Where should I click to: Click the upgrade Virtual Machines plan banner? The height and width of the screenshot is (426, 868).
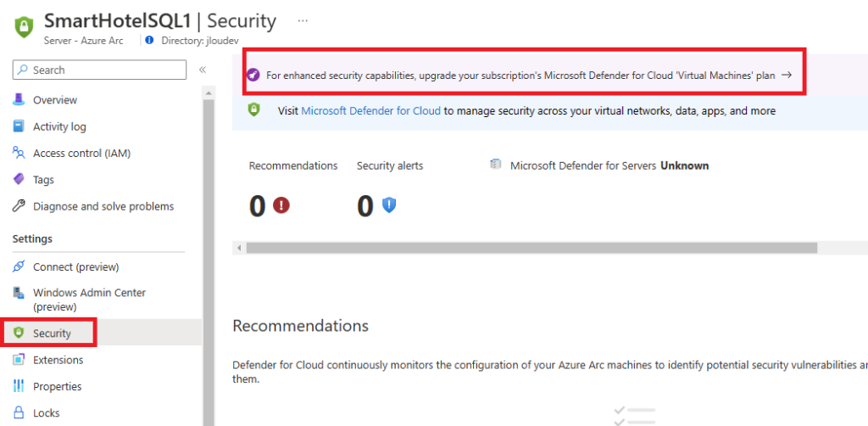[x=525, y=76]
